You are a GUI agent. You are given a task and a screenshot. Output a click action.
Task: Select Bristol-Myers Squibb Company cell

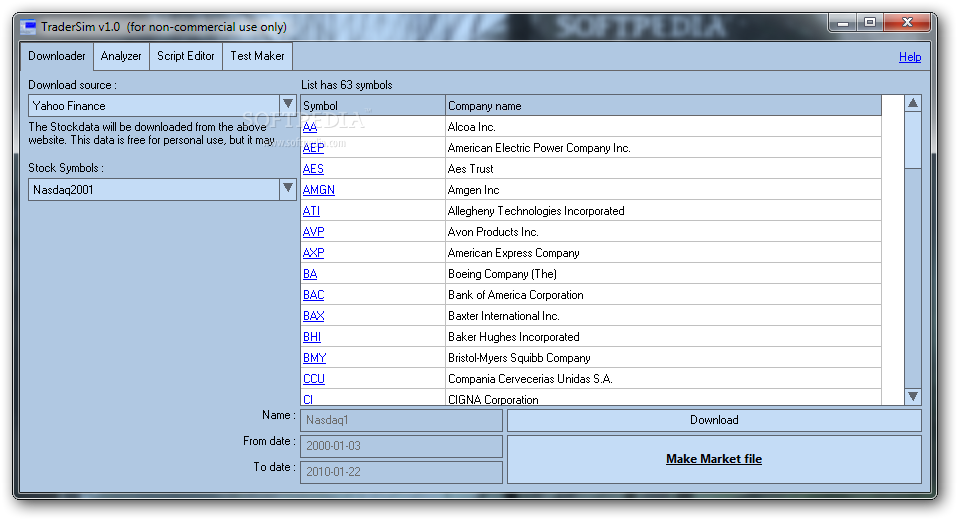664,358
